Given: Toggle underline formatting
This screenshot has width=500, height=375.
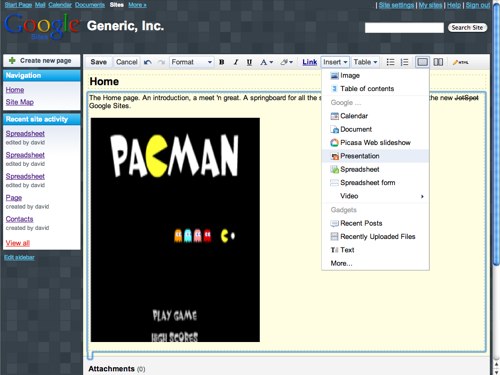Looking at the screenshot, I should point(249,62).
